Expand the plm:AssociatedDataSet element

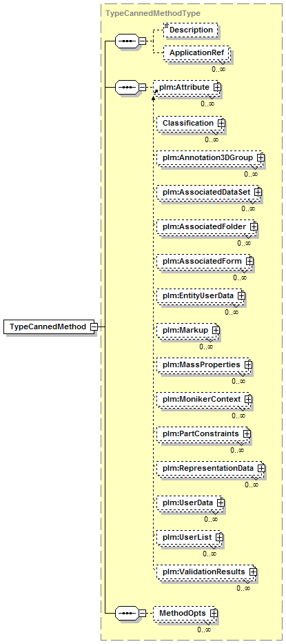click(257, 192)
